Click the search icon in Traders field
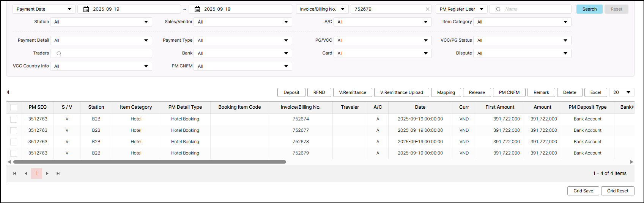This screenshot has height=203, width=644. tap(59, 53)
